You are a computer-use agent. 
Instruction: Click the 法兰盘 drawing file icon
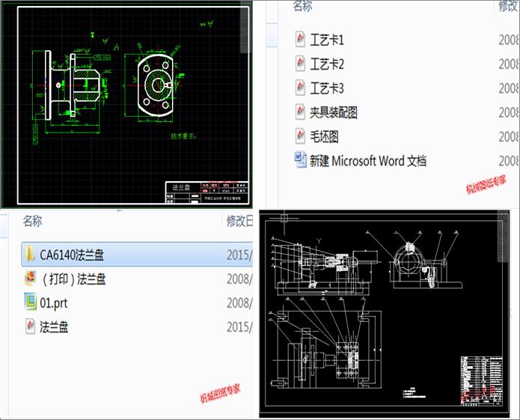[x=30, y=326]
